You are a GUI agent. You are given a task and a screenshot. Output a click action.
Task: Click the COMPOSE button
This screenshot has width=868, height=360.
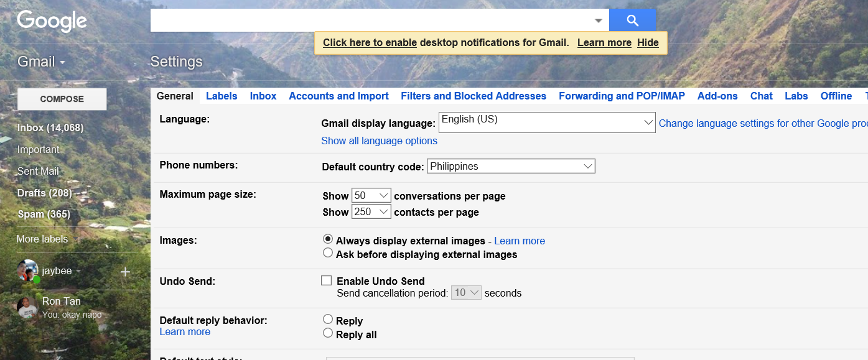pyautogui.click(x=62, y=99)
